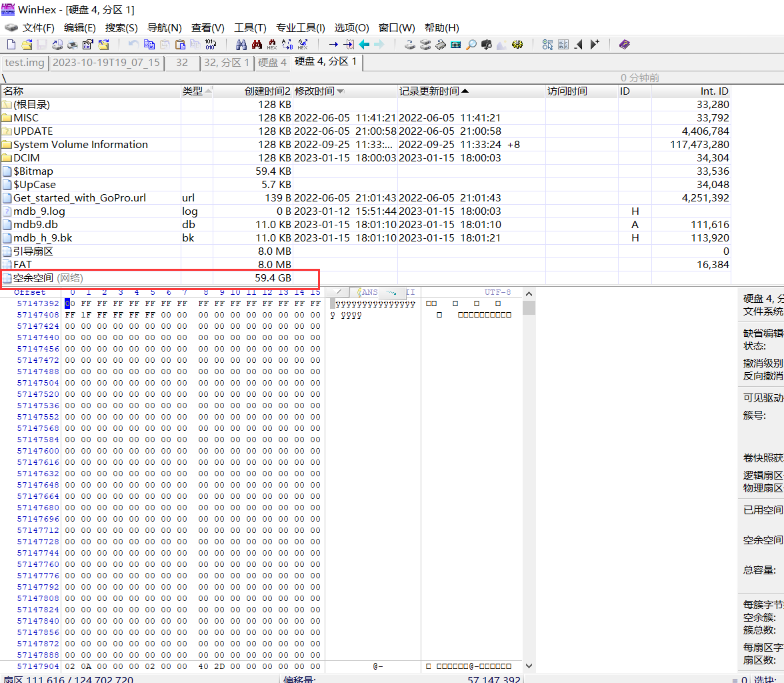
Task: Click the yellow gear Options icon
Action: click(x=517, y=45)
